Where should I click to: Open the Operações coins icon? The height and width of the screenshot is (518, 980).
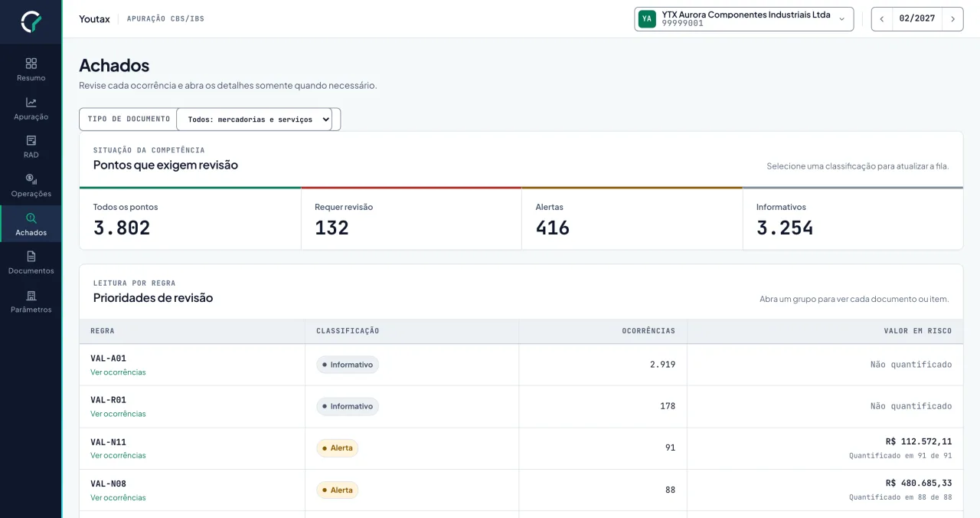(31, 179)
